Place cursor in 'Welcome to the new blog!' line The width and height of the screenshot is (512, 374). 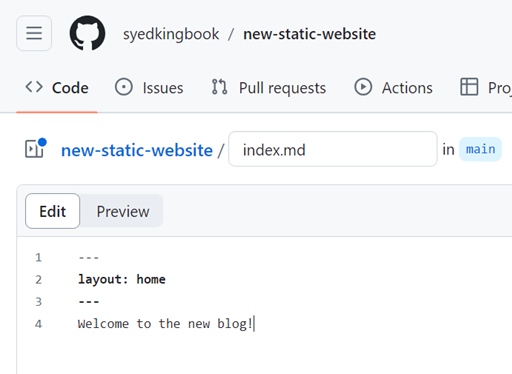click(x=165, y=324)
